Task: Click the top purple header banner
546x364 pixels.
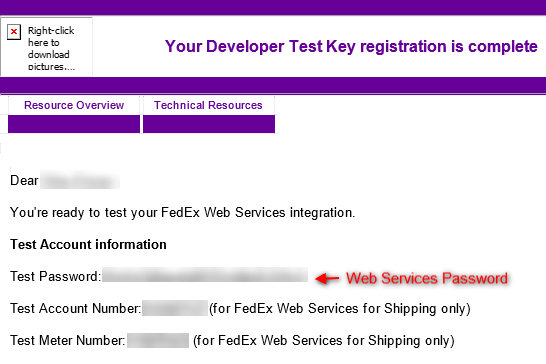Action: (273, 7)
